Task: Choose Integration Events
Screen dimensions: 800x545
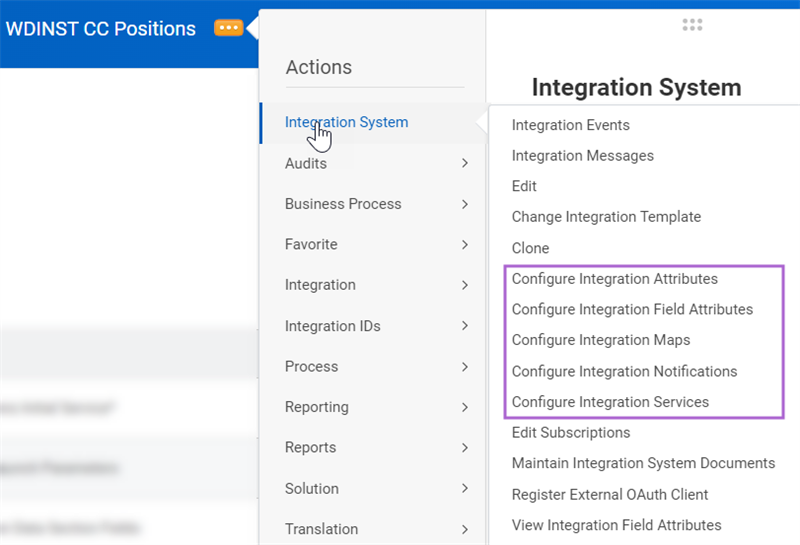Action: tap(570, 125)
